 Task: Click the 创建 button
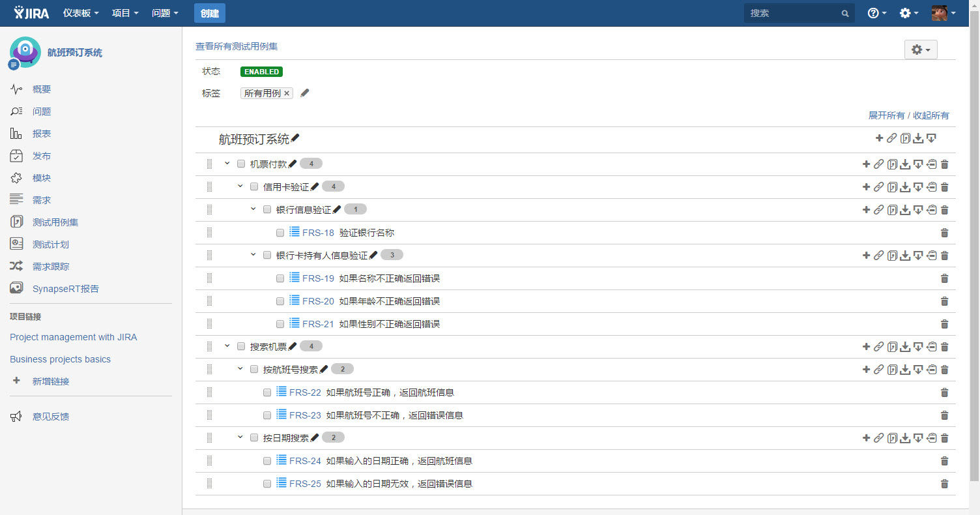(x=210, y=13)
